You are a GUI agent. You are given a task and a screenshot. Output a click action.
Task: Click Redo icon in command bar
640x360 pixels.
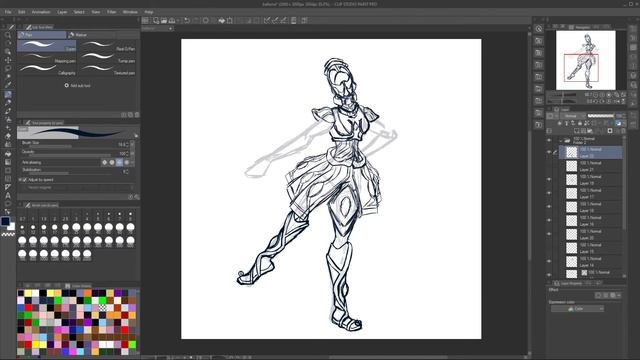pos(195,20)
